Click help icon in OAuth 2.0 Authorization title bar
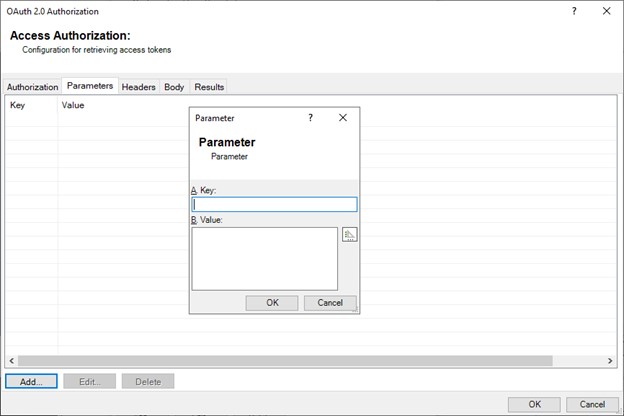Image resolution: width=624 pixels, height=416 pixels. point(574,11)
